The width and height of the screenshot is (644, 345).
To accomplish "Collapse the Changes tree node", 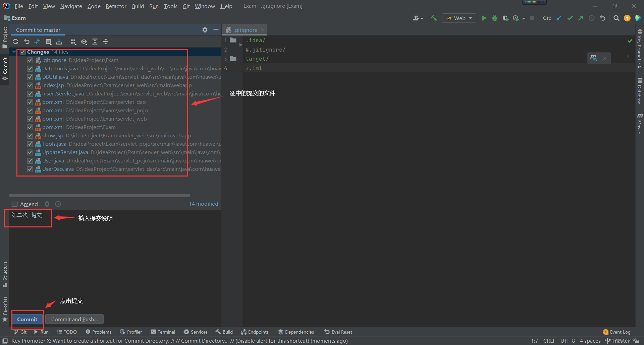I will coord(14,52).
